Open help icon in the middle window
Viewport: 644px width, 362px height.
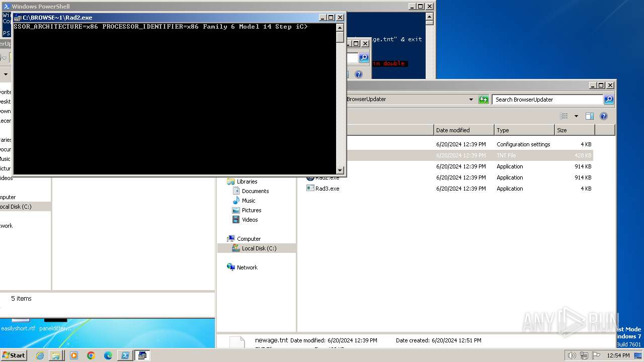[358, 74]
